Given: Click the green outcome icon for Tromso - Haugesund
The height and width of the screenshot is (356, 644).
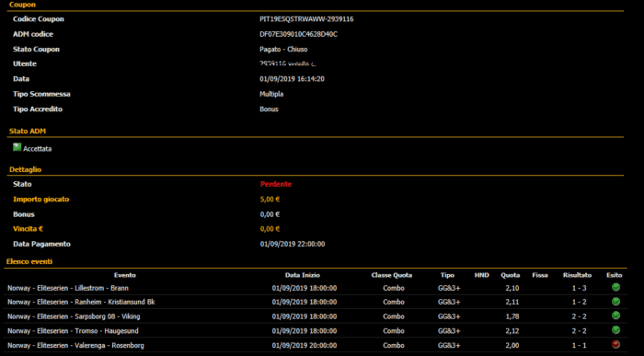Looking at the screenshot, I should tap(615, 330).
